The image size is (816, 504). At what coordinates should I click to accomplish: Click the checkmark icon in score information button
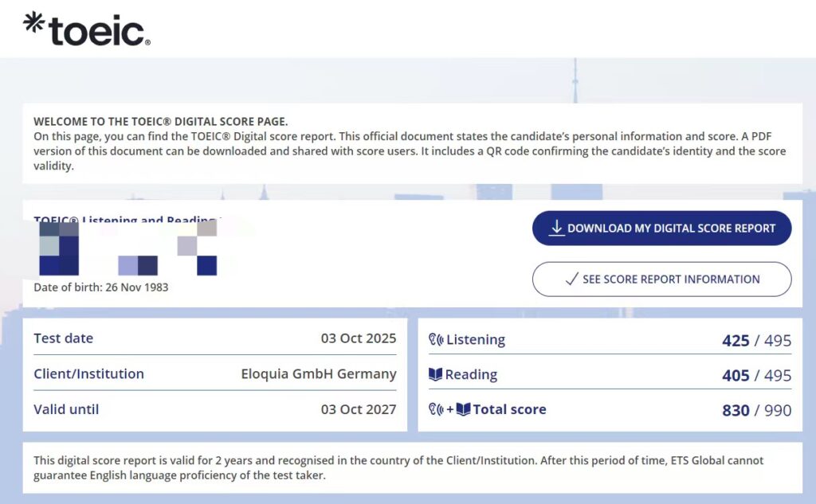pos(571,279)
